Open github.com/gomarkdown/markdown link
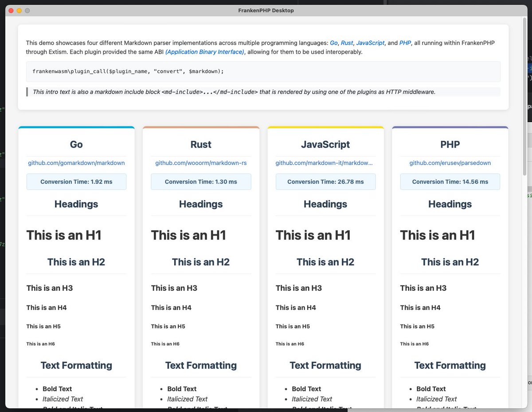The height and width of the screenshot is (412, 532). point(76,163)
